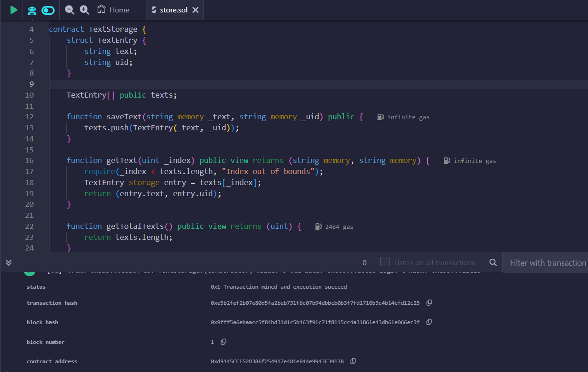Click line number 12 in gutter
The height and width of the screenshot is (372, 588).
[29, 117]
